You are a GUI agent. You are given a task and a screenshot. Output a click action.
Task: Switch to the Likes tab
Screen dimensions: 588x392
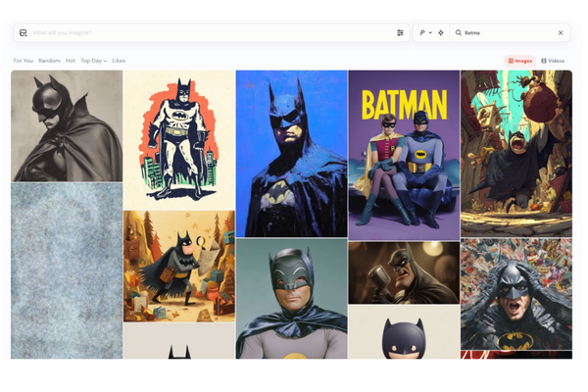pos(119,61)
